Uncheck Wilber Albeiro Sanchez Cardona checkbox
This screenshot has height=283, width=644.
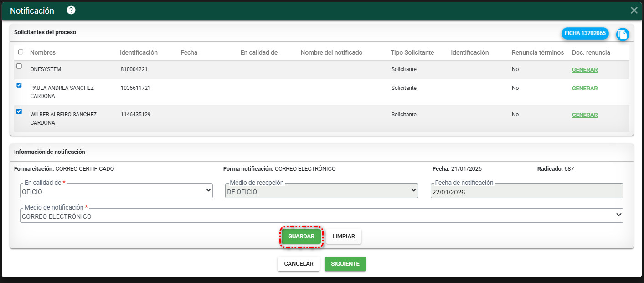tap(19, 111)
